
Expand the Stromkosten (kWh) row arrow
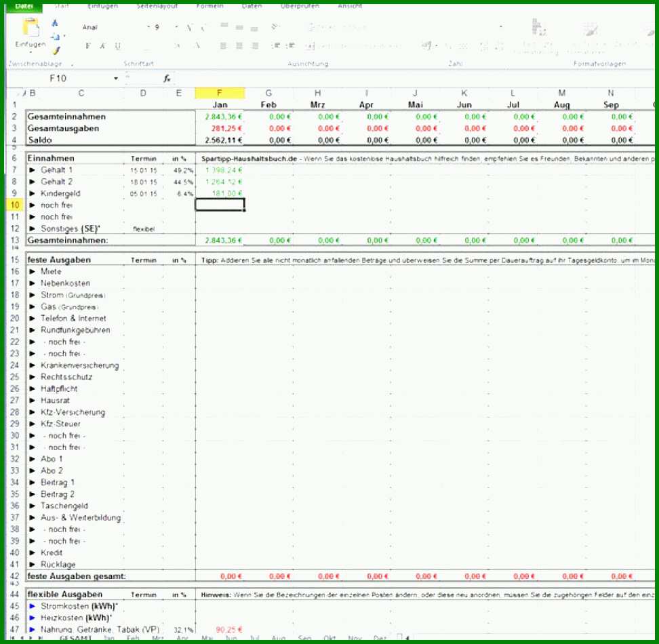tap(33, 606)
